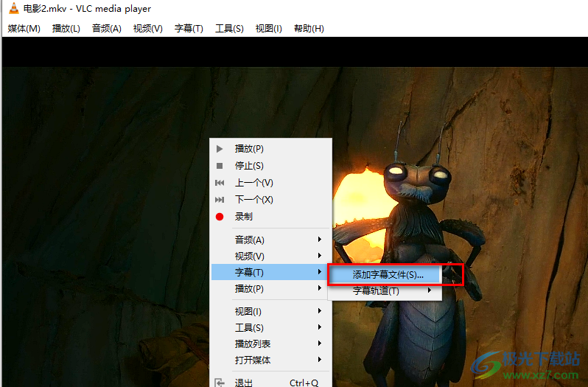Select 打开媒体 label in the context menu
The image size is (588, 387).
253,360
